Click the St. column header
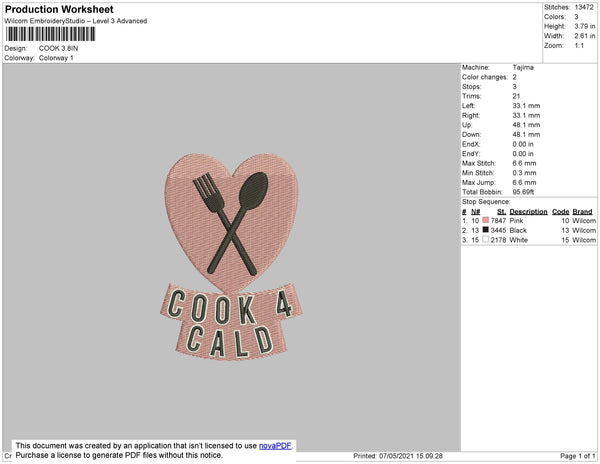 (x=501, y=212)
